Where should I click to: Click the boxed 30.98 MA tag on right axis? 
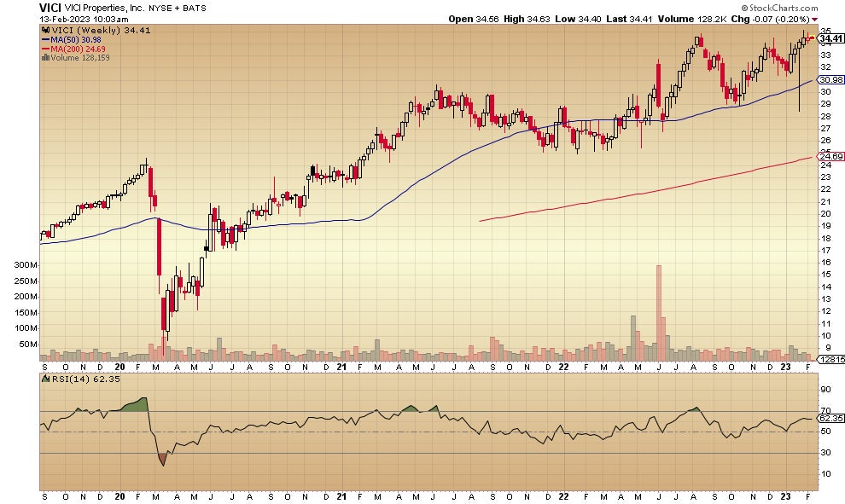pyautogui.click(x=831, y=79)
